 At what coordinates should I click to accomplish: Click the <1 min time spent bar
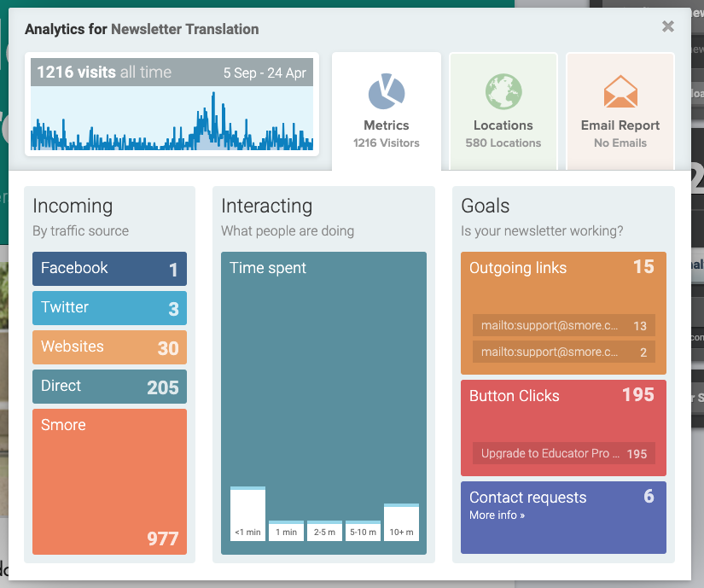[x=247, y=514]
